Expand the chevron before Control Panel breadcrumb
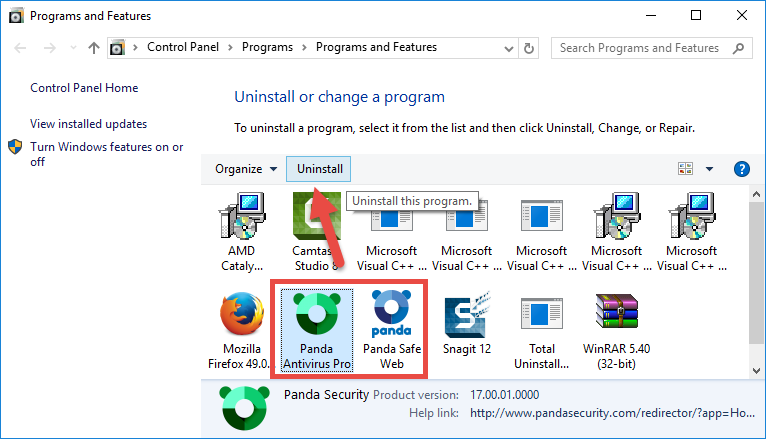 (x=135, y=47)
